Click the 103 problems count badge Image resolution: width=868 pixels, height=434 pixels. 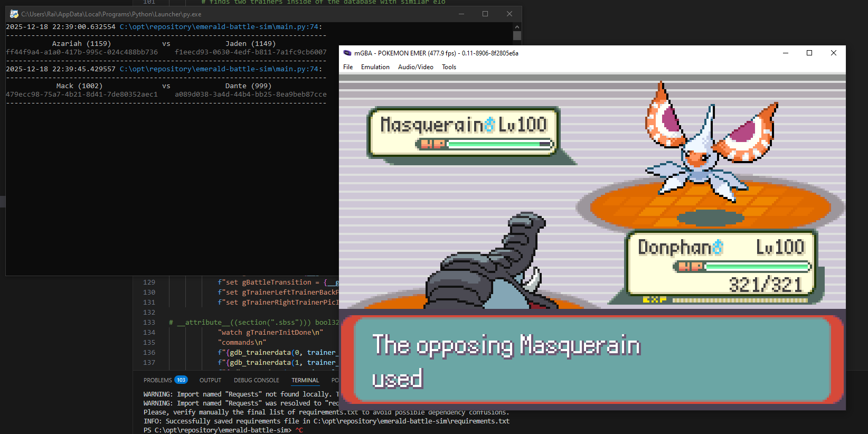(181, 380)
